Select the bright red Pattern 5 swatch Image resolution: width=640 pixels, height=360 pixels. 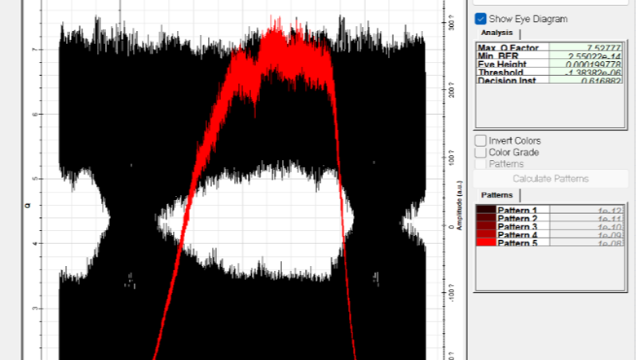486,242
